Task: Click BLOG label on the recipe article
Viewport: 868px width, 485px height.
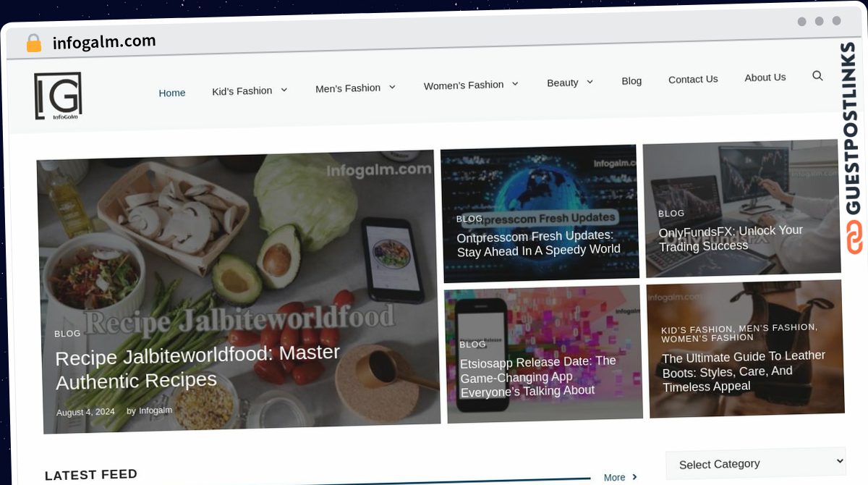Action: pyautogui.click(x=67, y=334)
